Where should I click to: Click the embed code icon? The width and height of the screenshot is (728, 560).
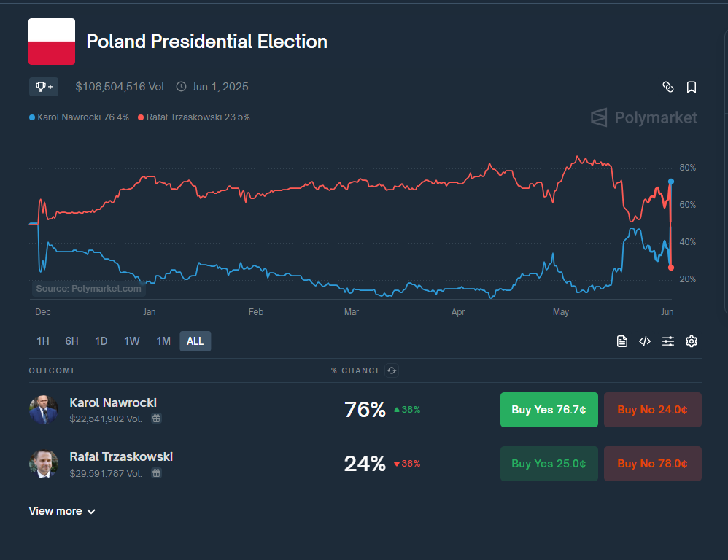click(x=645, y=341)
